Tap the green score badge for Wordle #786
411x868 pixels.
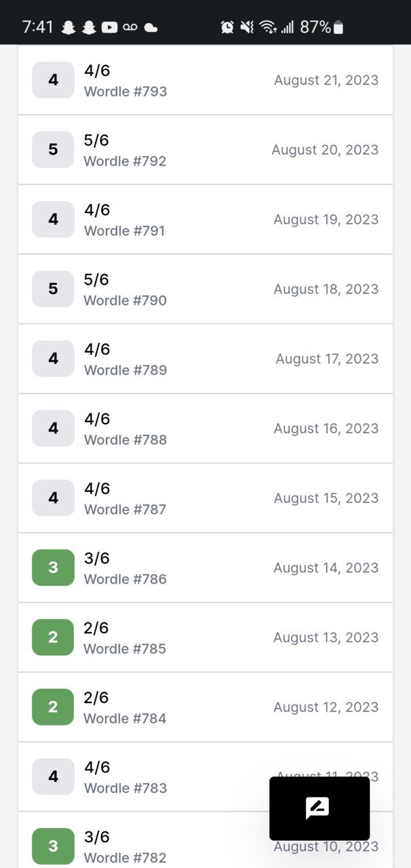[53, 567]
